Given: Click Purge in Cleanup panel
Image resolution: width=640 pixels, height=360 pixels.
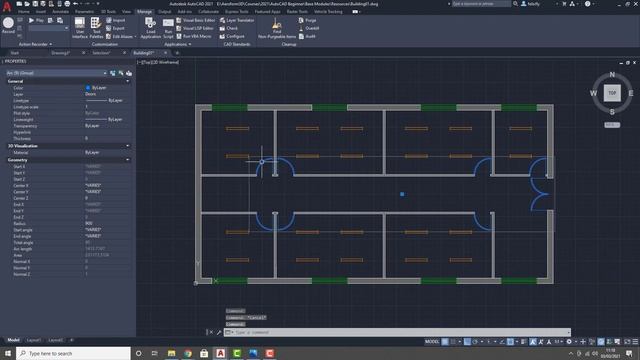Looking at the screenshot, I should 308,20.
